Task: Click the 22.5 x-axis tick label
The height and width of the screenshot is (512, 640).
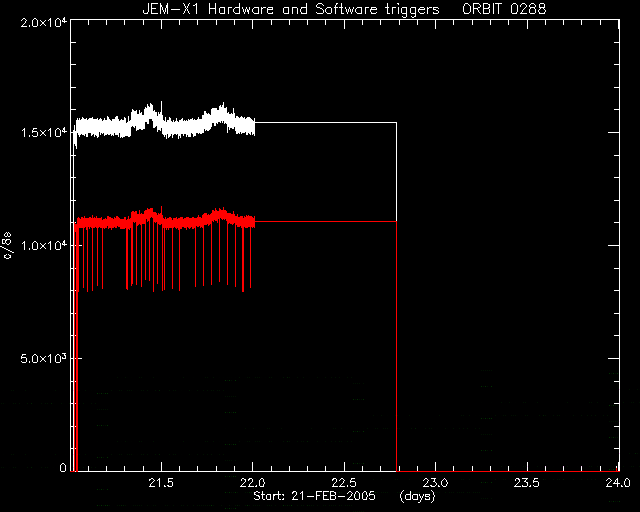Action: [344, 483]
